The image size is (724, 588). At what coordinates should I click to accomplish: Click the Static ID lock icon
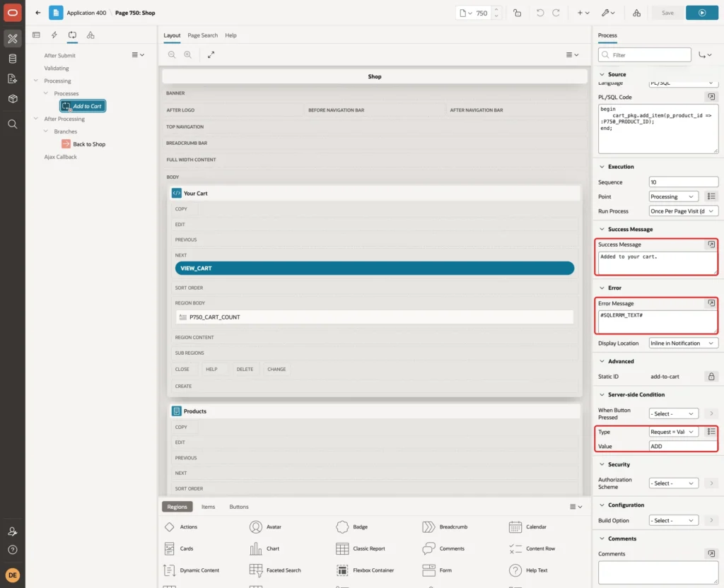pos(711,377)
